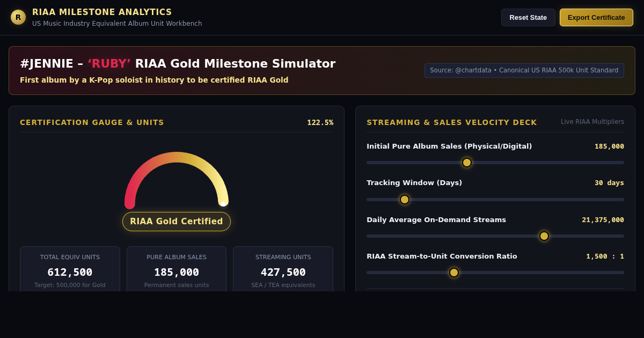Viewport: 644px width, 338px height.
Task: Click the Live RIAA Multipliers label
Action: coord(592,122)
